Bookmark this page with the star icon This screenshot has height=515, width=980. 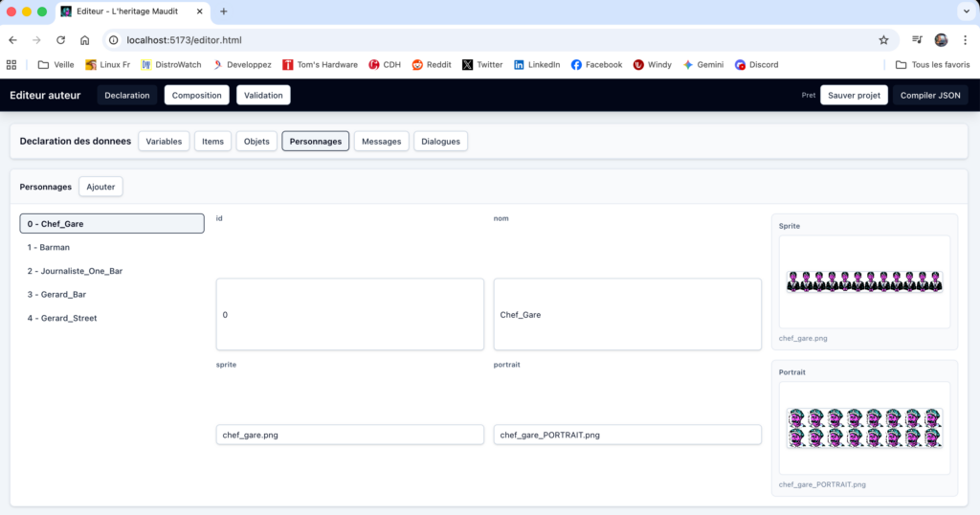pyautogui.click(x=883, y=40)
